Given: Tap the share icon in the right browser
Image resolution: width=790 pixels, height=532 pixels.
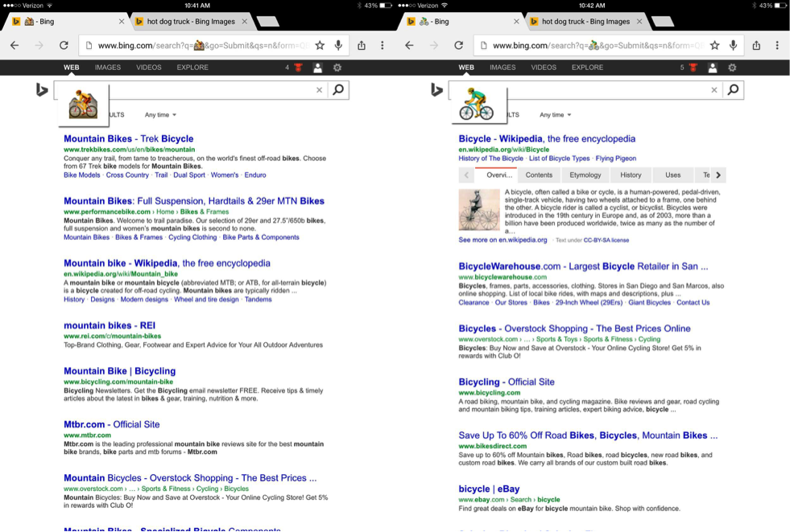Looking at the screenshot, I should click(x=757, y=45).
